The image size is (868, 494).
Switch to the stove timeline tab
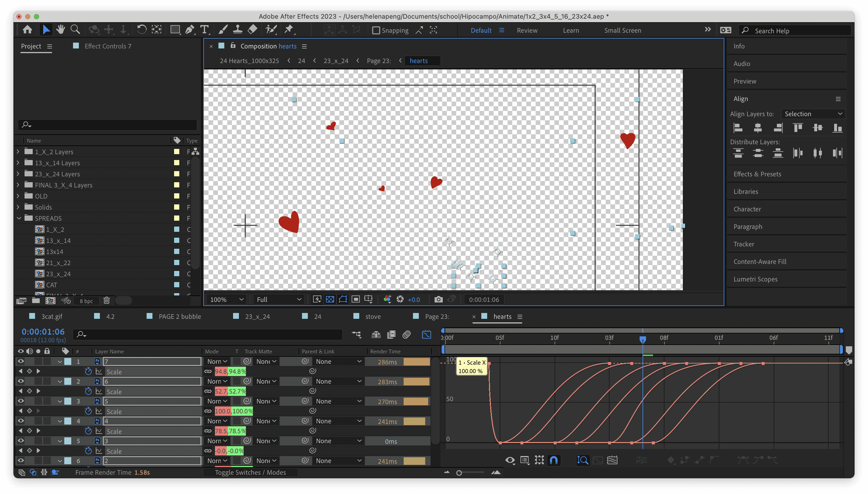click(373, 316)
